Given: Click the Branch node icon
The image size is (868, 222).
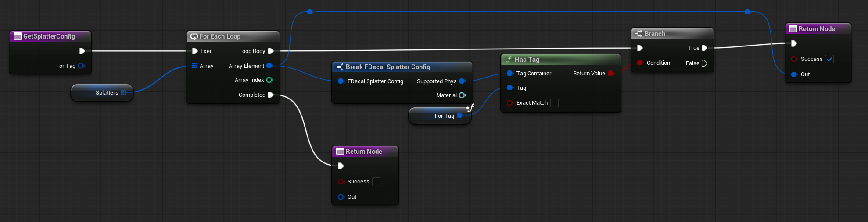Looking at the screenshot, I should [639, 34].
